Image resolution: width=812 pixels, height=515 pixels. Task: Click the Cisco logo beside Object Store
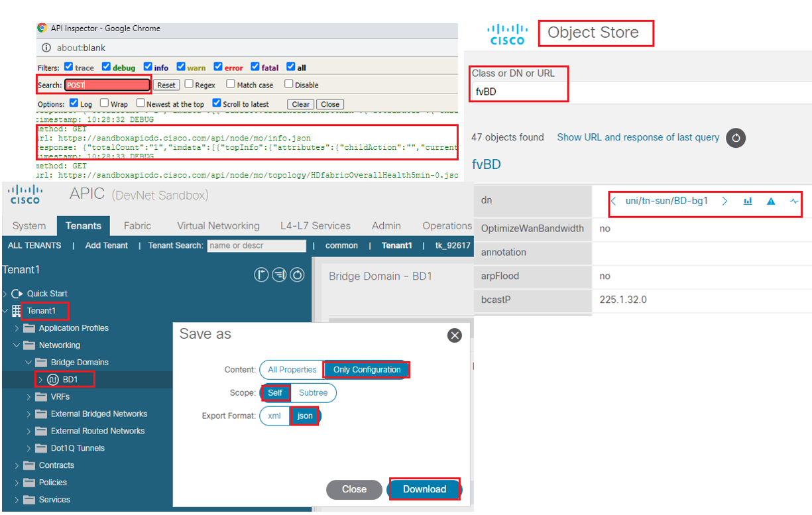click(x=508, y=34)
